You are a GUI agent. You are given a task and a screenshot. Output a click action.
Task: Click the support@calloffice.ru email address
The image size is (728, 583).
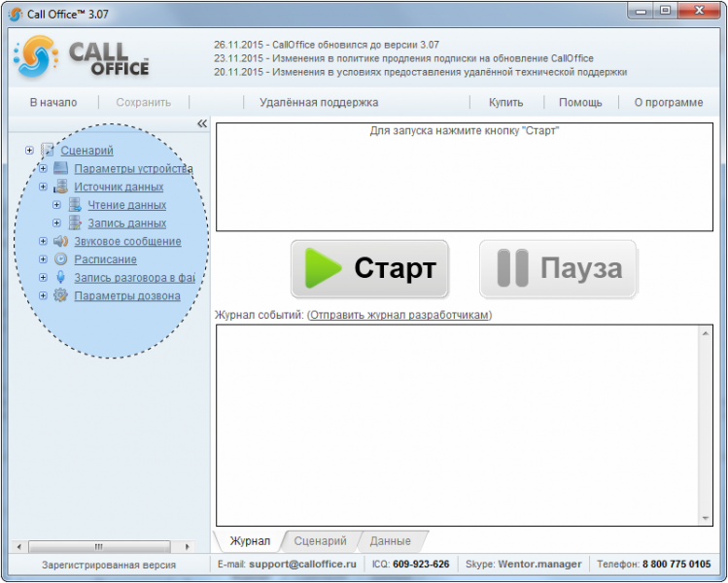click(x=302, y=564)
